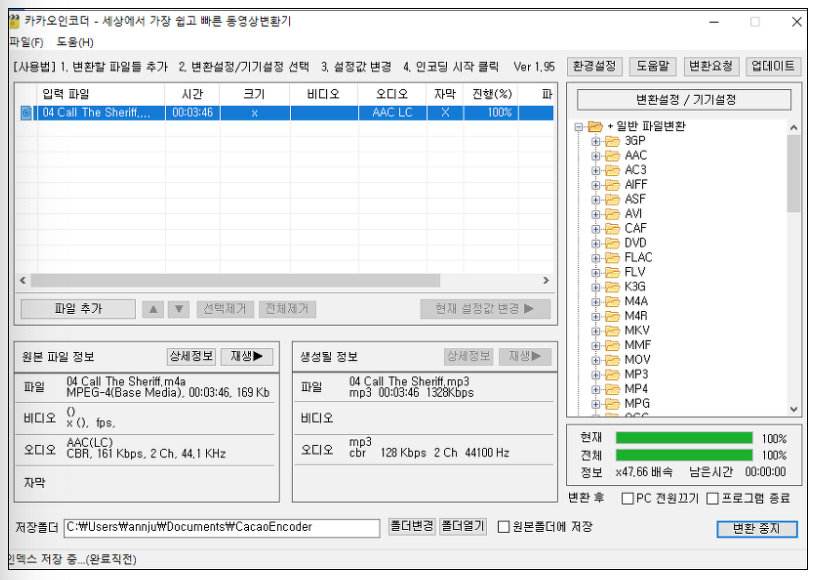Toggle 원본폴더에 저장 checkbox
Screen dimensions: 816x580
(503, 527)
